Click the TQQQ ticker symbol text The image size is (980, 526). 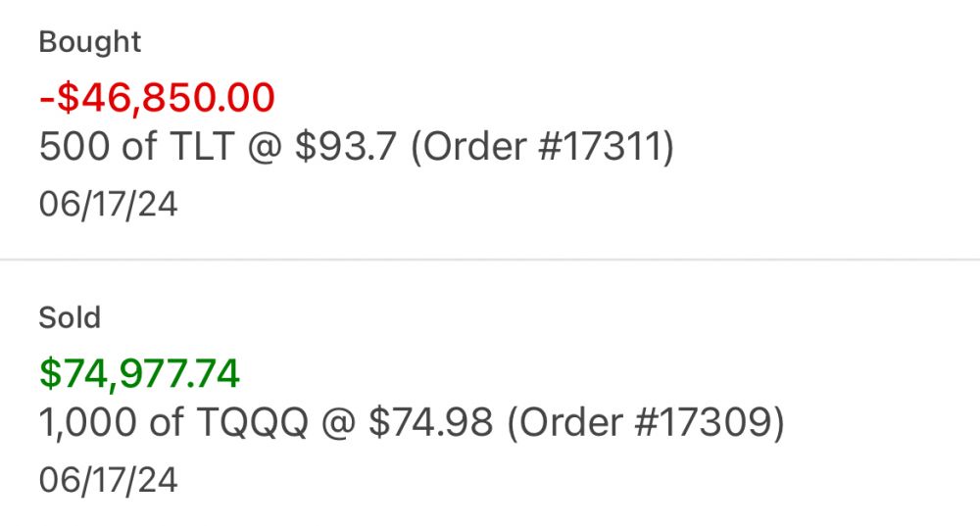coord(253,422)
